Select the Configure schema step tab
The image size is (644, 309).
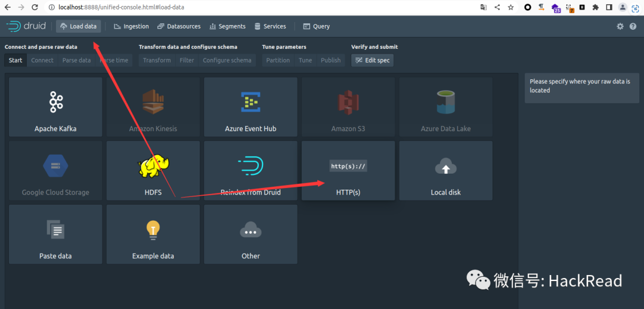(227, 60)
